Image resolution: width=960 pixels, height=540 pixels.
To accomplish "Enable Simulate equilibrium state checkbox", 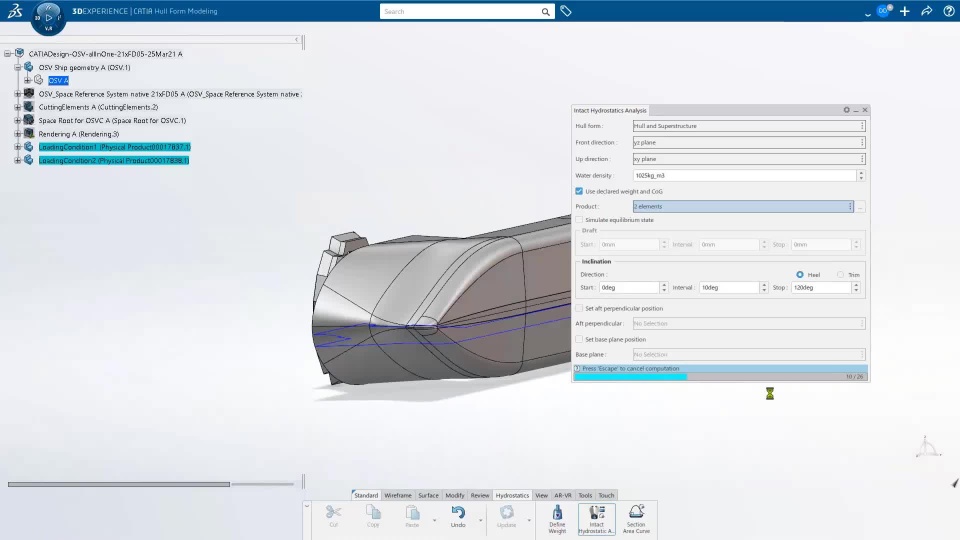I will tap(579, 219).
